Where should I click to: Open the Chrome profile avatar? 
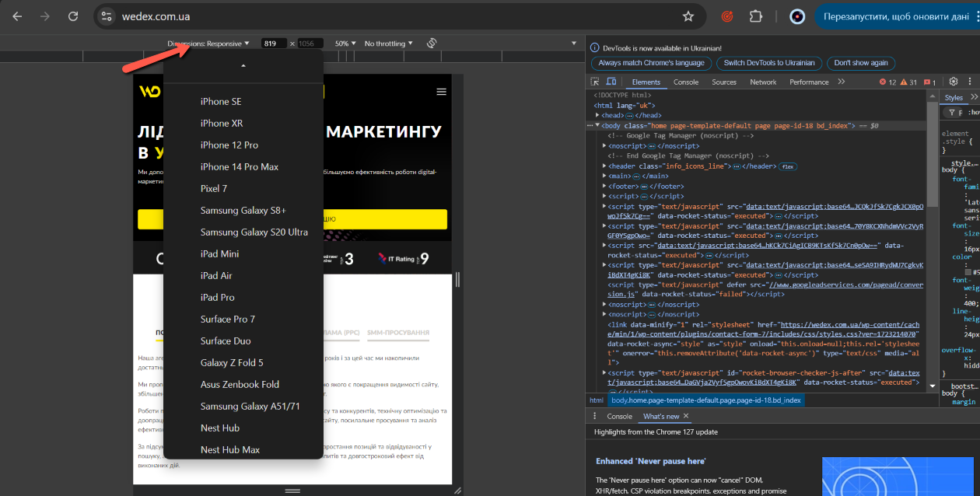pyautogui.click(x=796, y=16)
